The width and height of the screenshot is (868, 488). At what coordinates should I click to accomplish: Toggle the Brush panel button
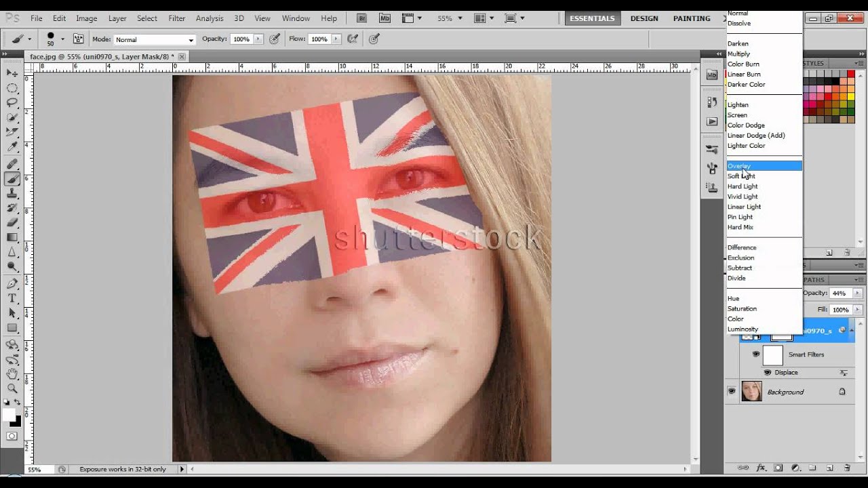[x=78, y=39]
